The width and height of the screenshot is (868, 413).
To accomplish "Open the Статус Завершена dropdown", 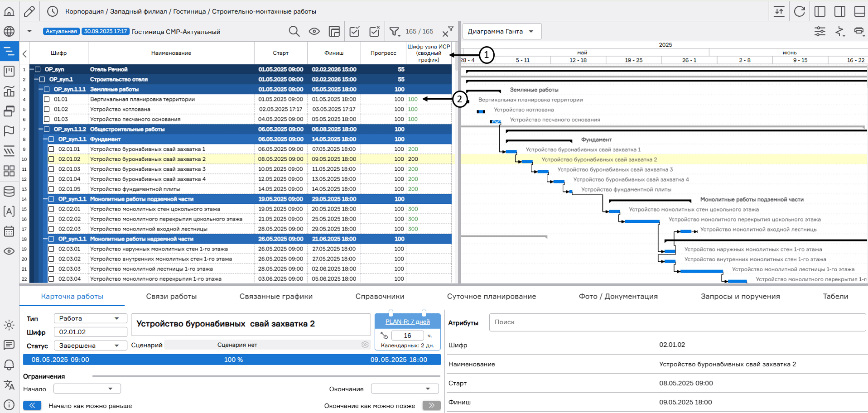I will pyautogui.click(x=90, y=346).
